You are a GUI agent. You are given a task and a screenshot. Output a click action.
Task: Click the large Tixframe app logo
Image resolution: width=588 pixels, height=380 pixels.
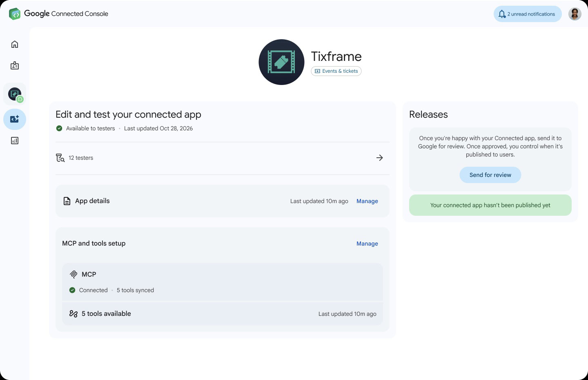coord(281,62)
